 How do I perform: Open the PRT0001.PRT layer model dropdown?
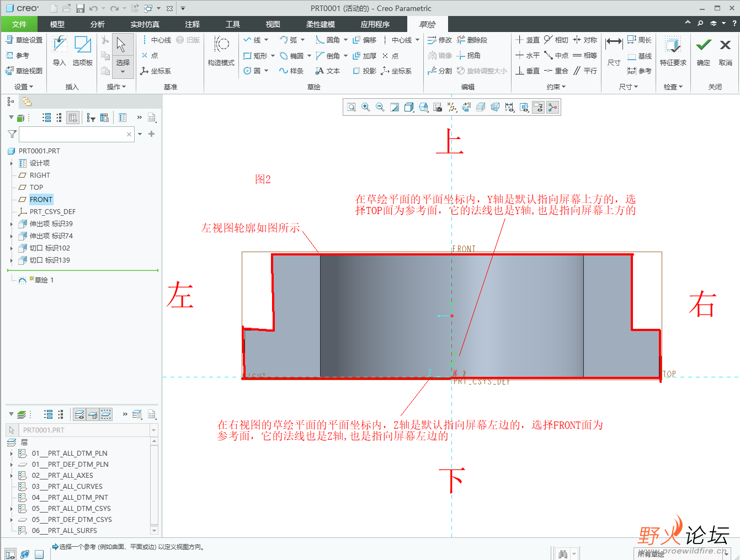click(154, 430)
